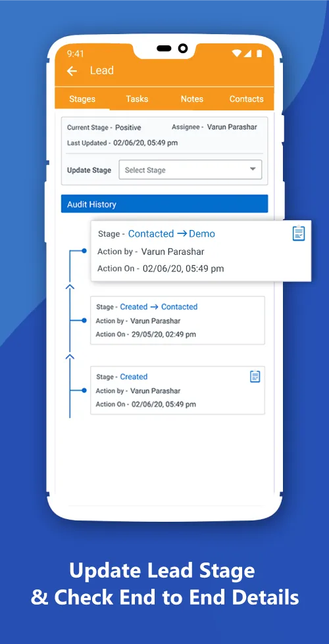
Task: Select timeline dot for Created → Contacted entry
Action: click(x=84, y=320)
